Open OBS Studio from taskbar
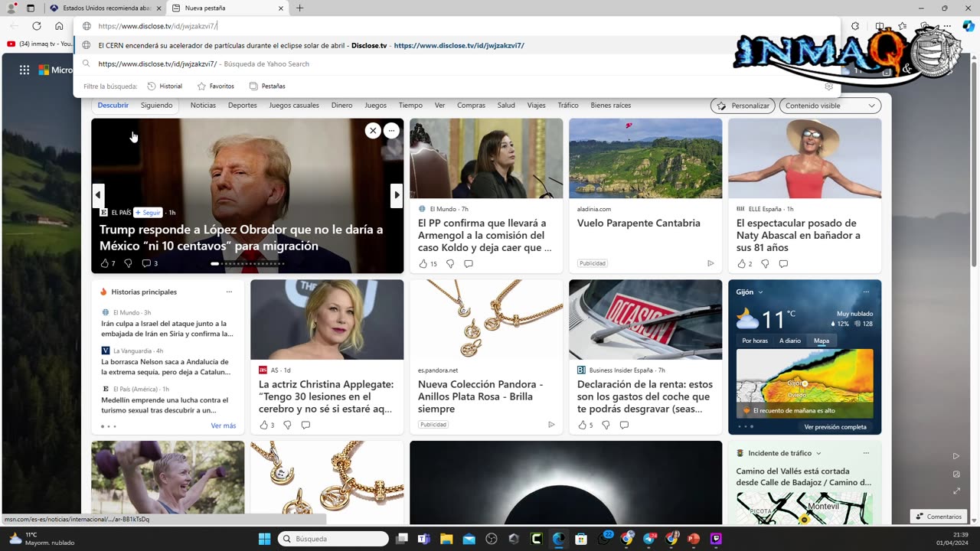This screenshot has height=551, width=980. click(492, 539)
